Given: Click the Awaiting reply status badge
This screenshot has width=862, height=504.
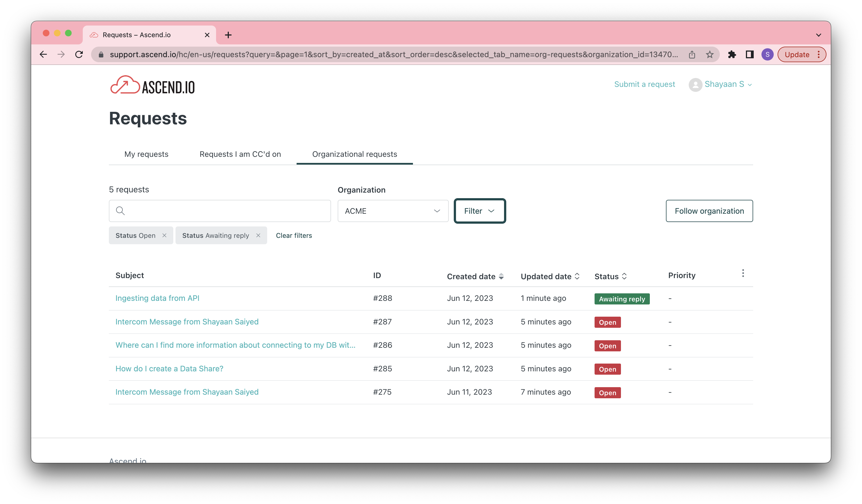Looking at the screenshot, I should 622,299.
